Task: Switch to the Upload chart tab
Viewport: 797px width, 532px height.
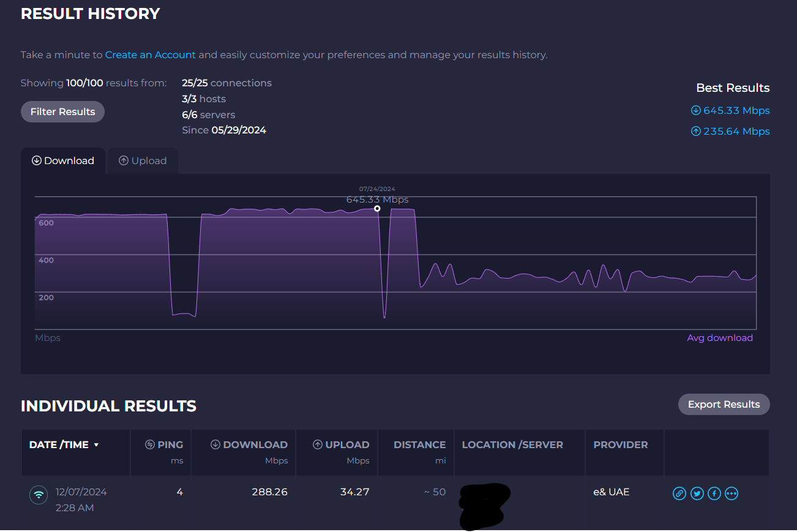Action: pyautogui.click(x=143, y=161)
